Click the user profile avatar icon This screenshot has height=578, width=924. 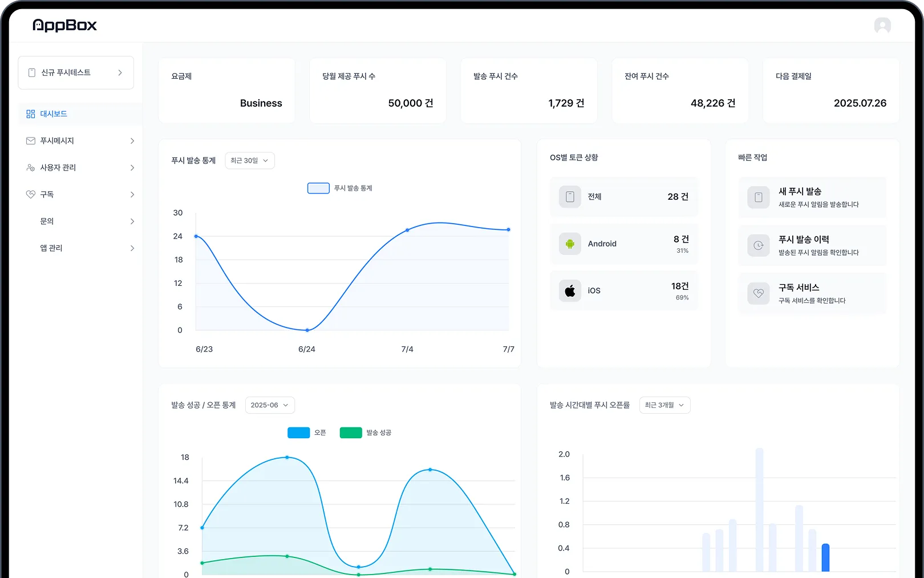tap(882, 26)
